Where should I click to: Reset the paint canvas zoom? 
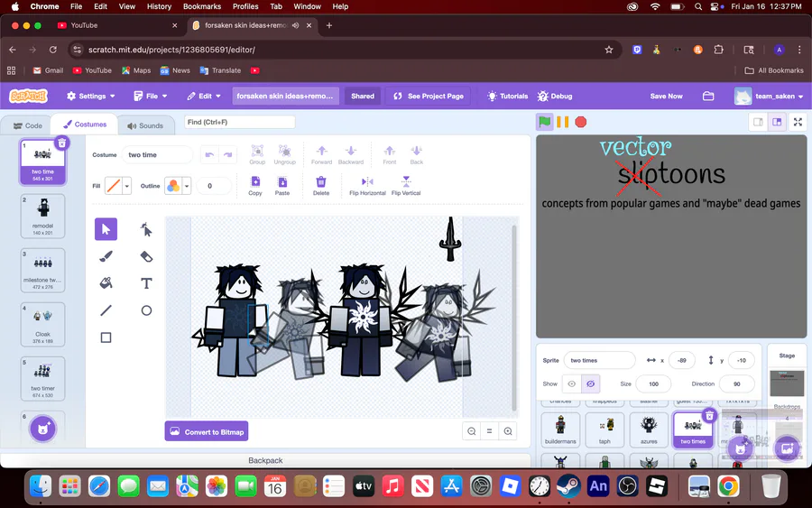pyautogui.click(x=489, y=431)
